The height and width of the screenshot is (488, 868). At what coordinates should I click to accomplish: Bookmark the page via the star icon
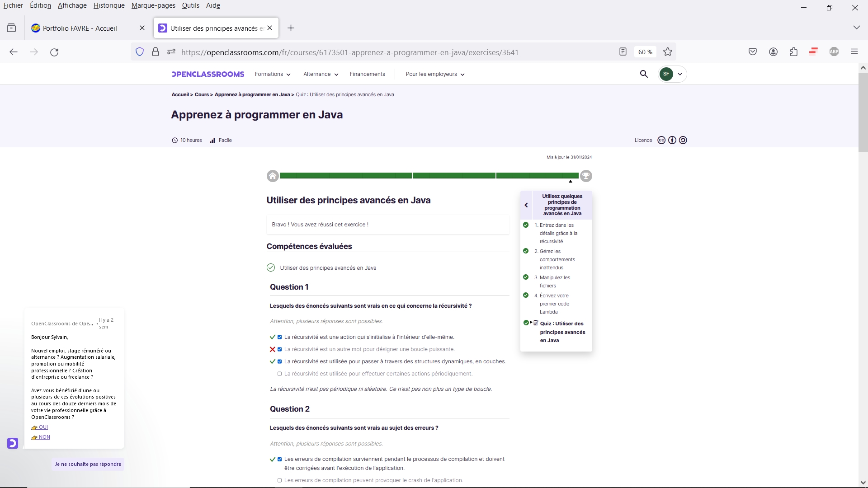coord(668,52)
